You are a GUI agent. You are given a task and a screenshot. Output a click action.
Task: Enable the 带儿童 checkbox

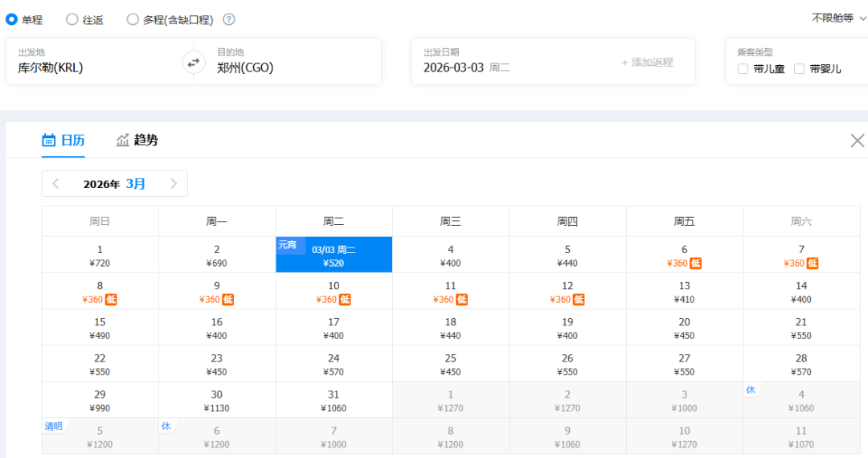[x=743, y=69]
